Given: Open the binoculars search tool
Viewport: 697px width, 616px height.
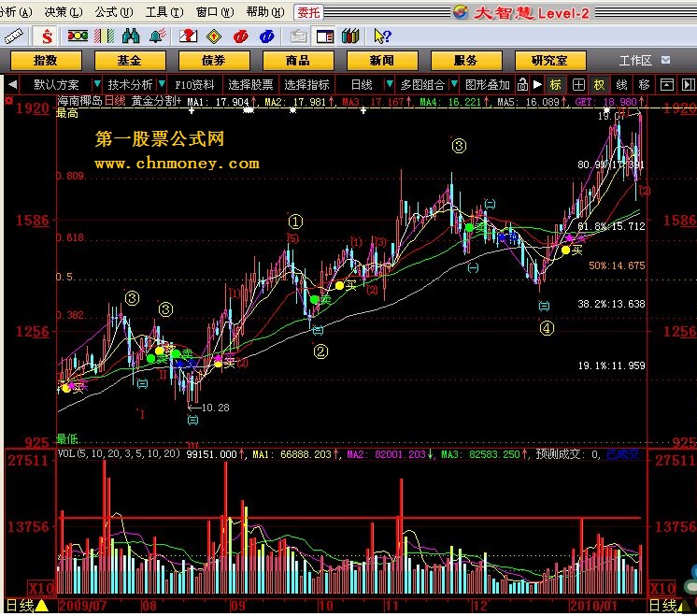Looking at the screenshot, I should 131,36.
